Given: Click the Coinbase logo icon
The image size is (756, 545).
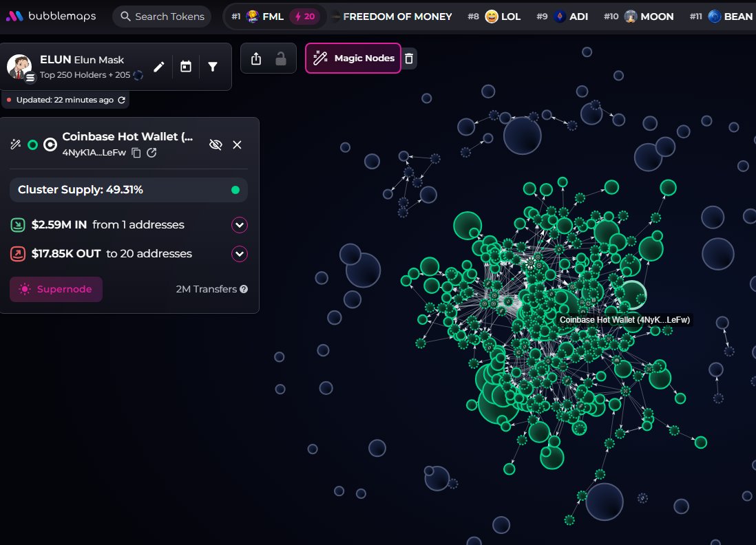Looking at the screenshot, I should click(50, 145).
